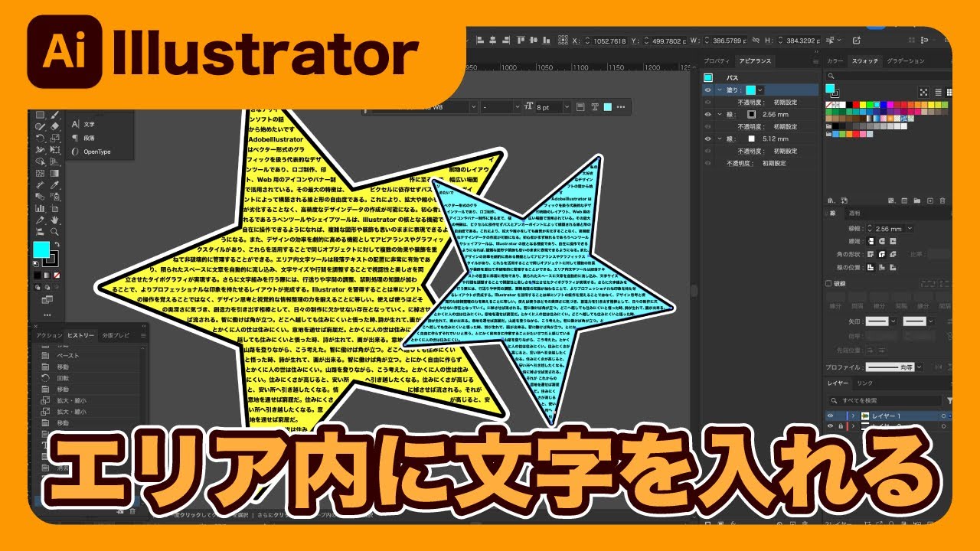Pick the yellow swatch in top swatch row
This screenshot has height=551, width=980.
click(x=863, y=105)
